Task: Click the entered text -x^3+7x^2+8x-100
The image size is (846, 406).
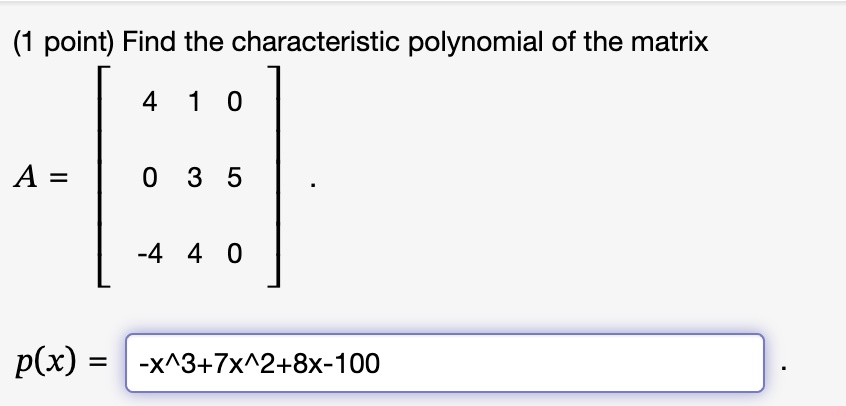Action: click(x=260, y=363)
